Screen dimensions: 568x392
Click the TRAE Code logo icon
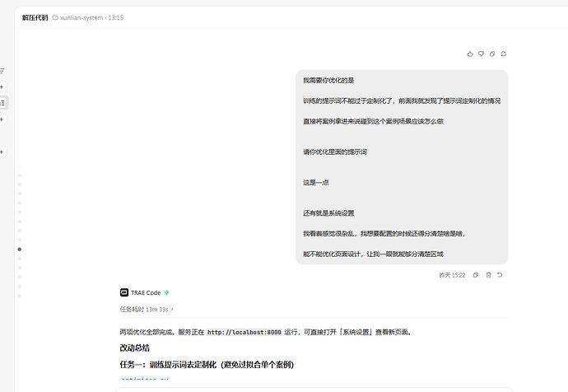click(123, 292)
